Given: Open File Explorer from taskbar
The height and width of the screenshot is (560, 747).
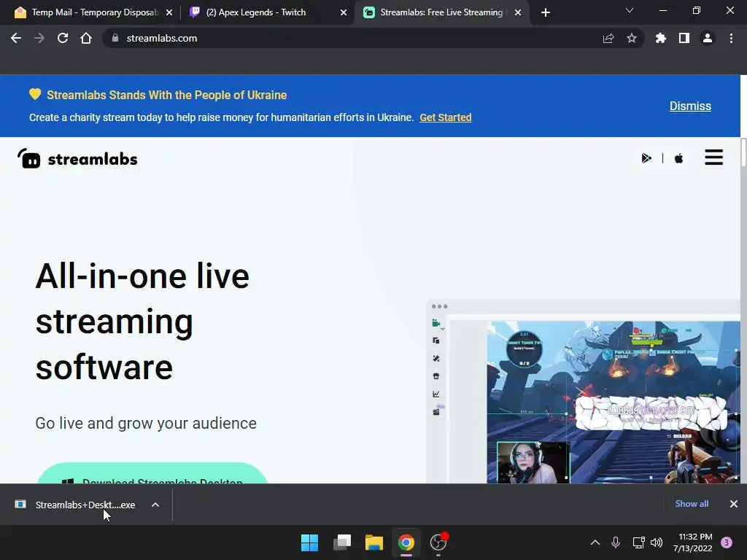Looking at the screenshot, I should 374,542.
